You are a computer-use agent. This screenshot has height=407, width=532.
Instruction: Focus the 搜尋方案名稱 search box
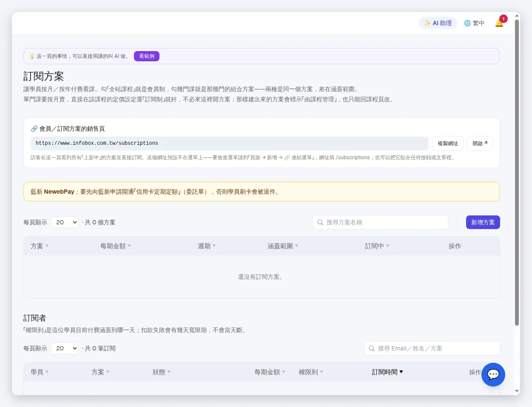tap(381, 222)
